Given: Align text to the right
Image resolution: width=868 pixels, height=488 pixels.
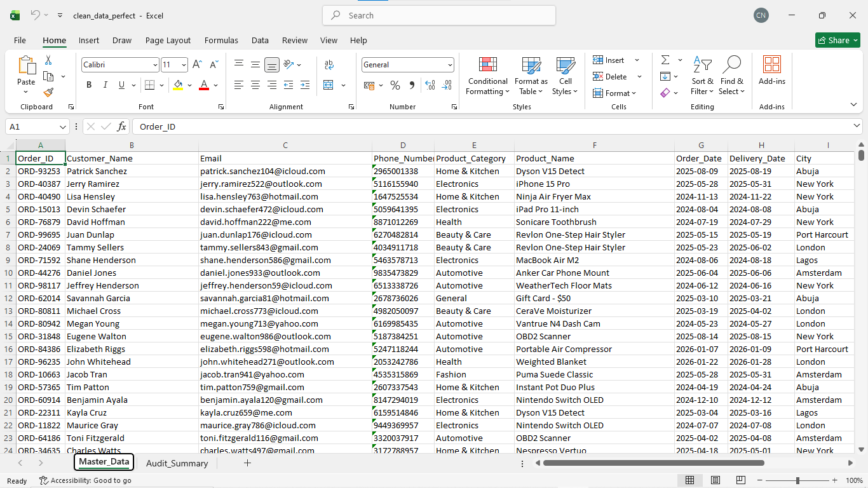Looking at the screenshot, I should coord(272,85).
